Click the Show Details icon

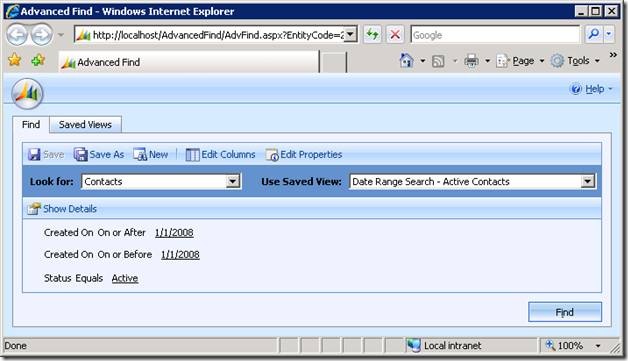[34, 209]
